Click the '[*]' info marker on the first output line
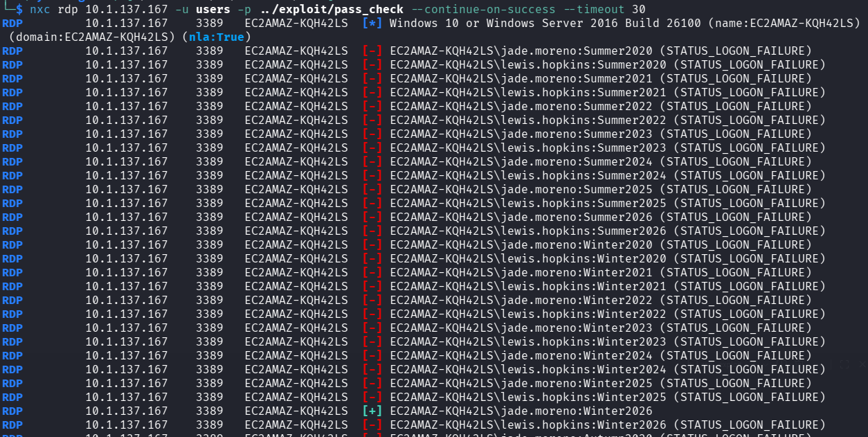The width and height of the screenshot is (868, 437). (372, 24)
